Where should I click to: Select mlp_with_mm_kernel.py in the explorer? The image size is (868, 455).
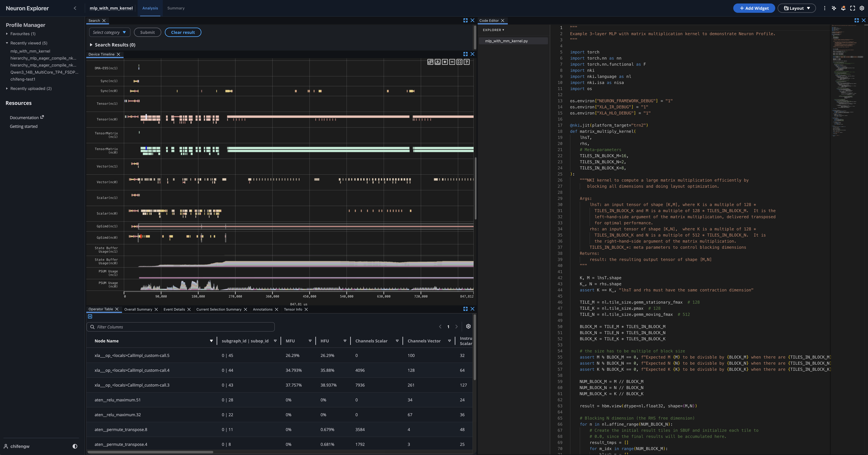click(x=513, y=41)
